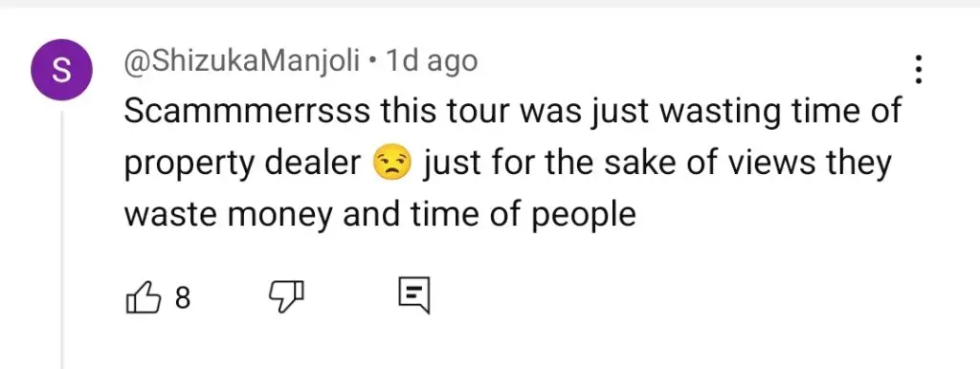Viewport: 980px width, 369px height.
Task: Open the 1d ago timestamp link
Action: [x=432, y=61]
